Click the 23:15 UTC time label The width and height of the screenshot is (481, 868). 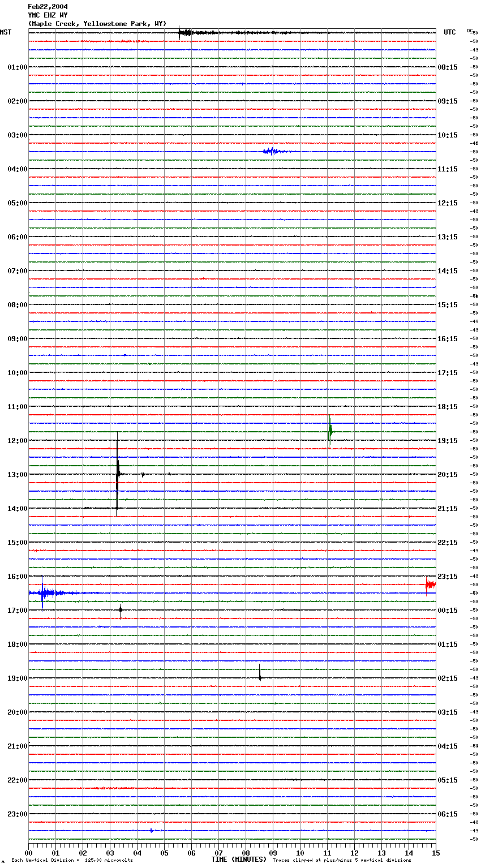[448, 577]
